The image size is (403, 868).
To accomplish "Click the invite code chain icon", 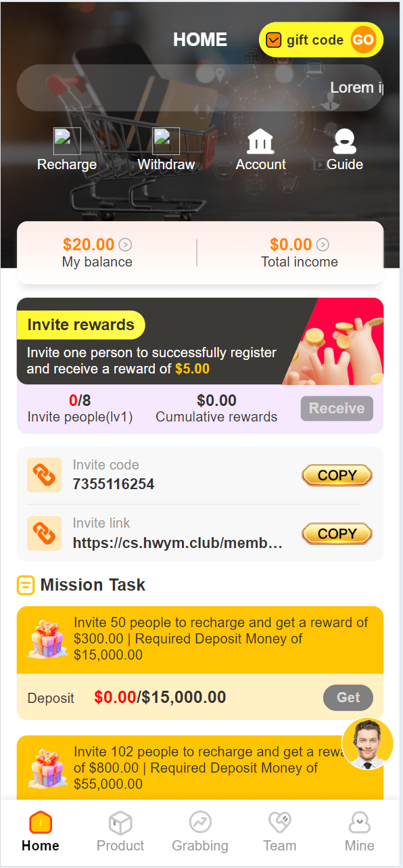I will [x=45, y=475].
